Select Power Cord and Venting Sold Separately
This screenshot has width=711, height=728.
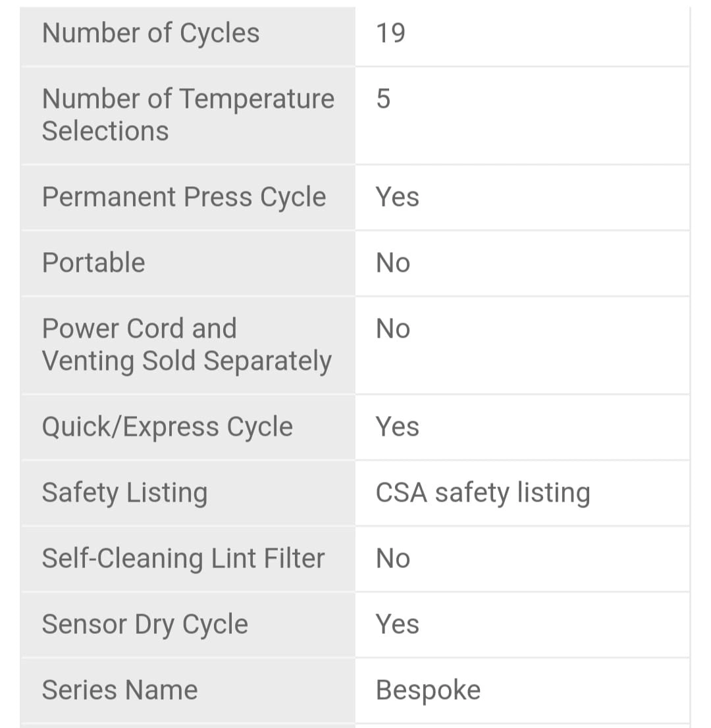(187, 344)
